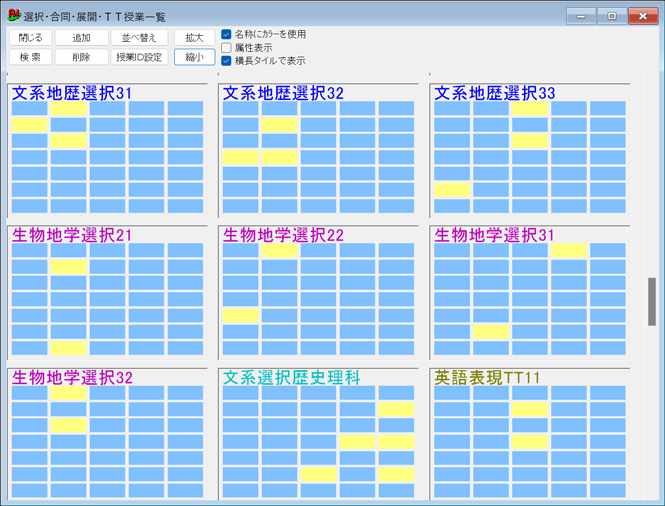Select the 文系地歴選択31 tile
The height and width of the screenshot is (506, 665).
[72, 93]
